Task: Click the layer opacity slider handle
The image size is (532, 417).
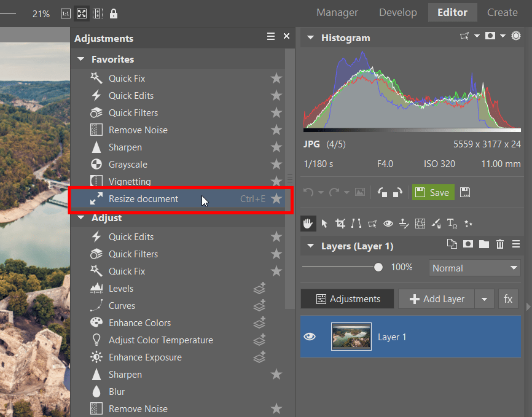Action: click(378, 267)
